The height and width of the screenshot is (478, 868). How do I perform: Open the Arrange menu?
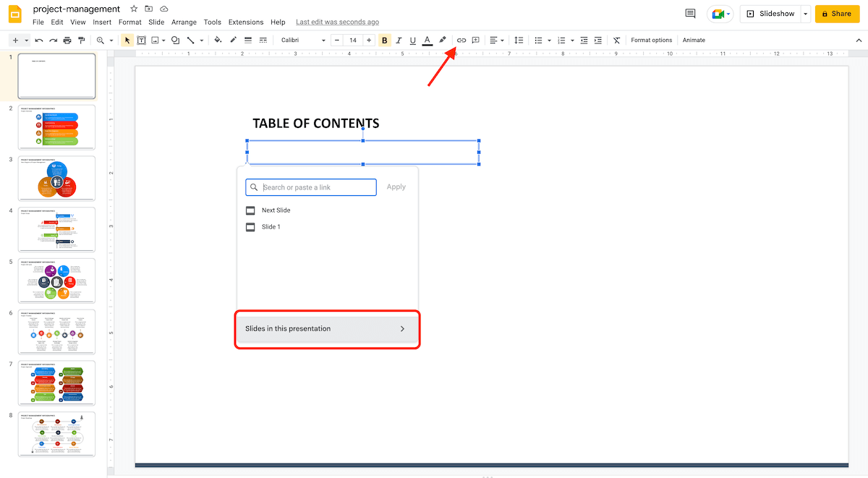[x=184, y=22]
